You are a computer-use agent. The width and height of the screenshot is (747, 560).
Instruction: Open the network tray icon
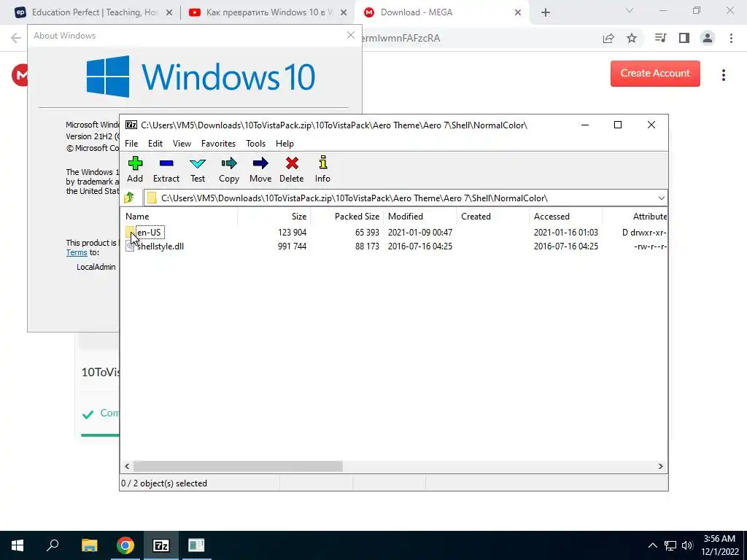(670, 545)
